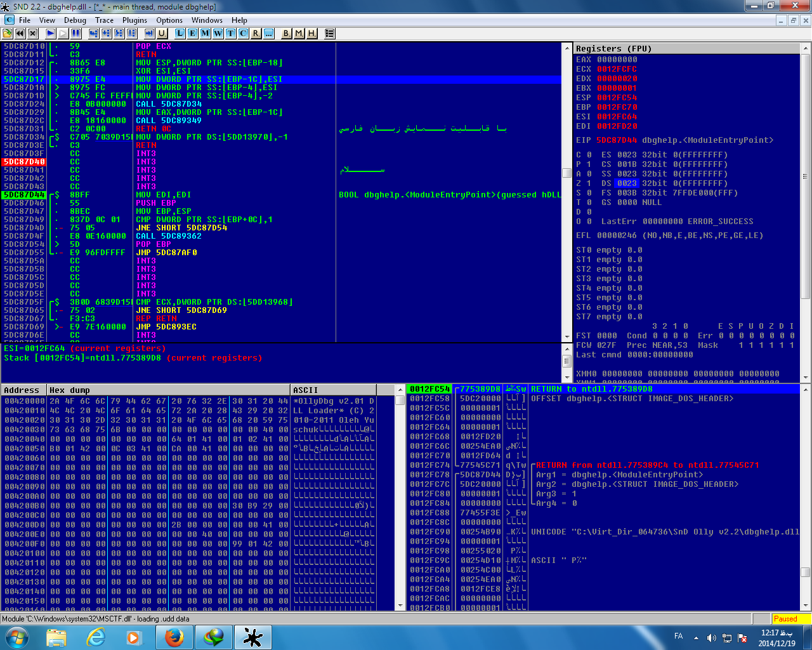Click the disassembly pane's vertical scrollbar thumb
This screenshot has height=650, width=812.
(x=566, y=173)
